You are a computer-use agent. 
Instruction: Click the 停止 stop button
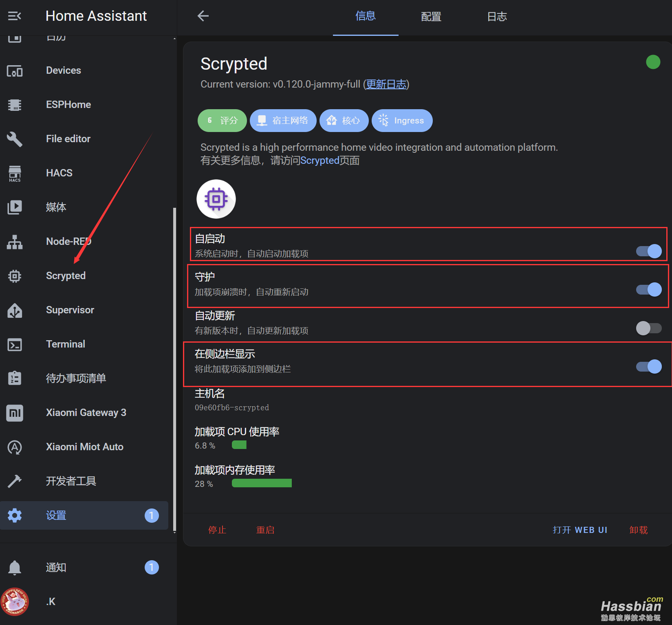point(217,530)
